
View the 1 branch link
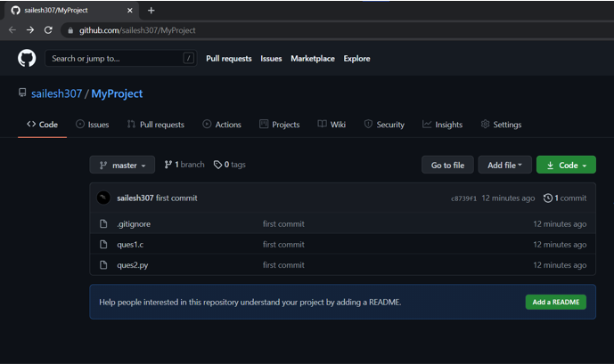[x=184, y=165]
